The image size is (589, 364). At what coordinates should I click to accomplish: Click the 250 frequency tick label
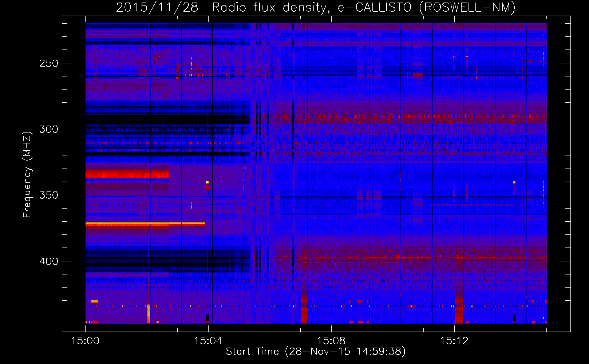pos(49,63)
